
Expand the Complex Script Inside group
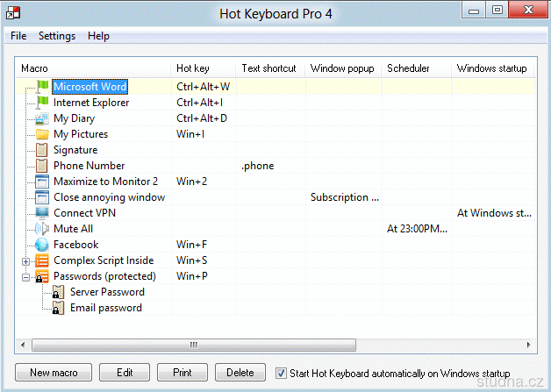click(x=26, y=260)
